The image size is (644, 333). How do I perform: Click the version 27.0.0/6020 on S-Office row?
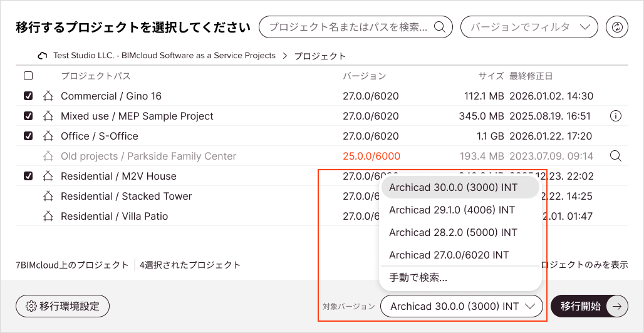tap(370, 136)
